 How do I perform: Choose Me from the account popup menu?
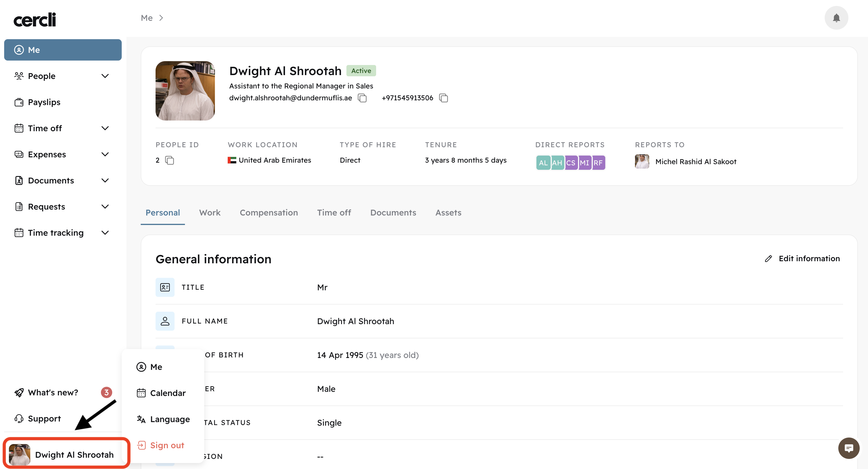coord(163,367)
